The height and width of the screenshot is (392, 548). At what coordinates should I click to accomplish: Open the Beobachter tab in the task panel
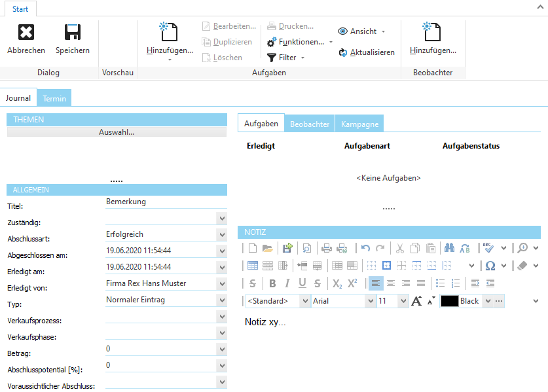309,123
